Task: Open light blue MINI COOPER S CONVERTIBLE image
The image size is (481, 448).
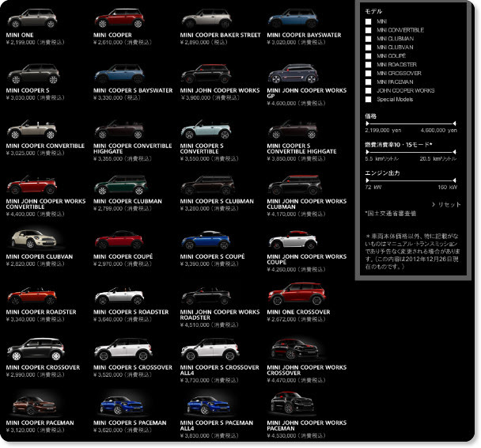Action: coord(206,130)
